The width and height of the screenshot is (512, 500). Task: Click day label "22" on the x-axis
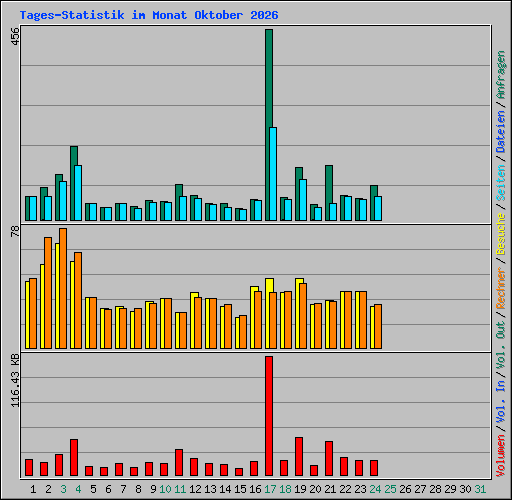coord(345,489)
